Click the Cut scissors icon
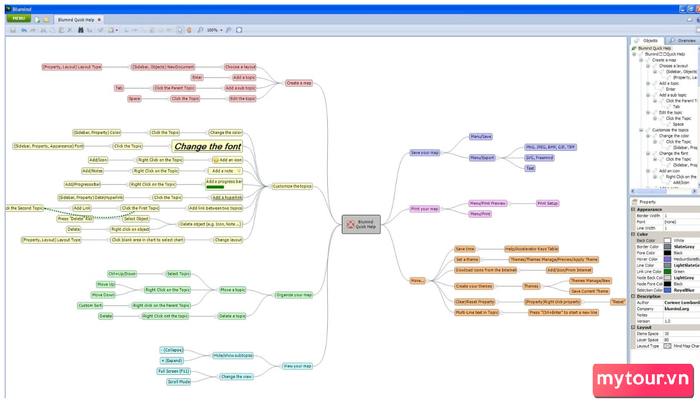The height and width of the screenshot is (405, 700). point(43,30)
